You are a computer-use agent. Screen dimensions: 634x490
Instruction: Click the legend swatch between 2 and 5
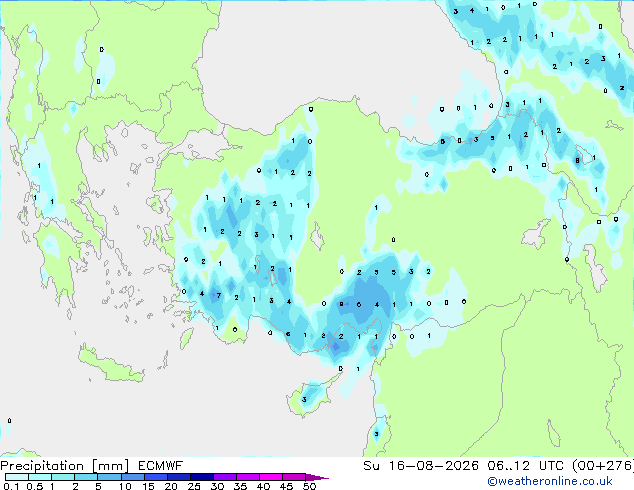click(86, 477)
